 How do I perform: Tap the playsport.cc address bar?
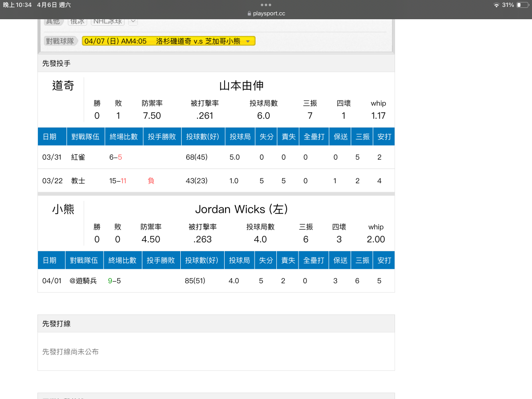point(266,14)
